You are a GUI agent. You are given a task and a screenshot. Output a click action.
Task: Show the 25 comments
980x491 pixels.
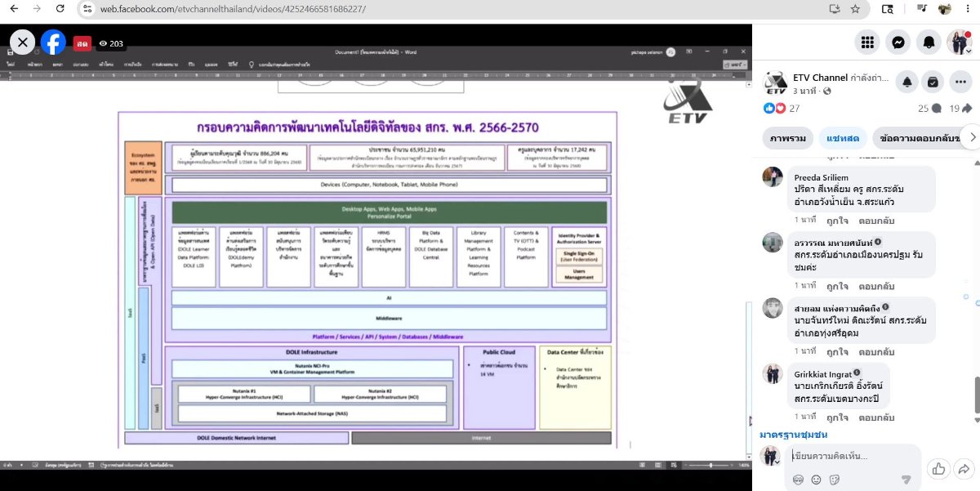(929, 108)
